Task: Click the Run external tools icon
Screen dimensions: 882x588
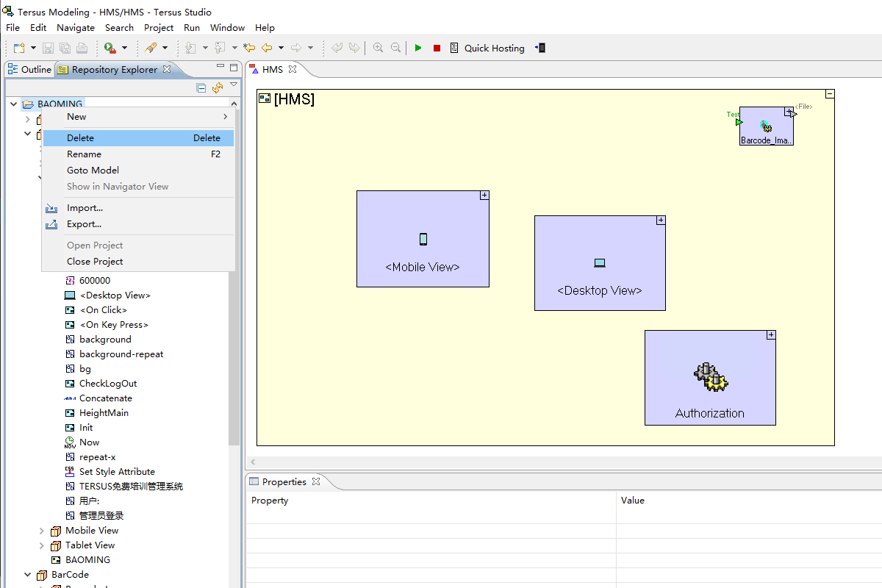Action: tap(110, 48)
